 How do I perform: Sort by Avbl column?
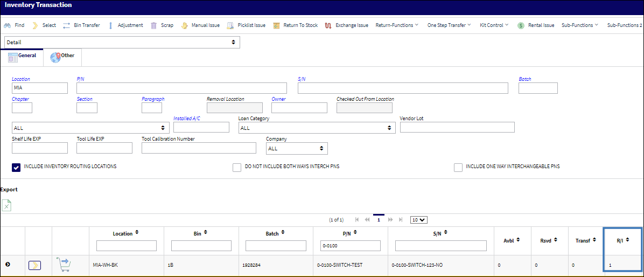coord(519,239)
